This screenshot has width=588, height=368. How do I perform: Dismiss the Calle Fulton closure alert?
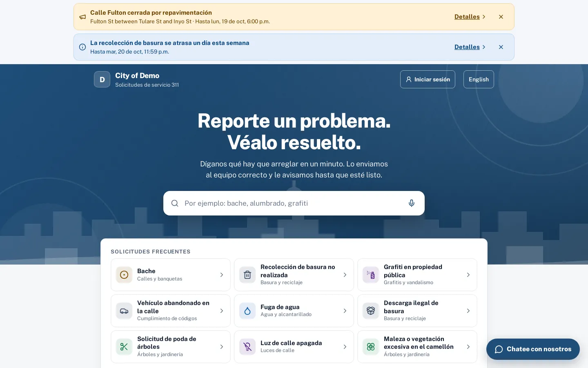(x=501, y=17)
